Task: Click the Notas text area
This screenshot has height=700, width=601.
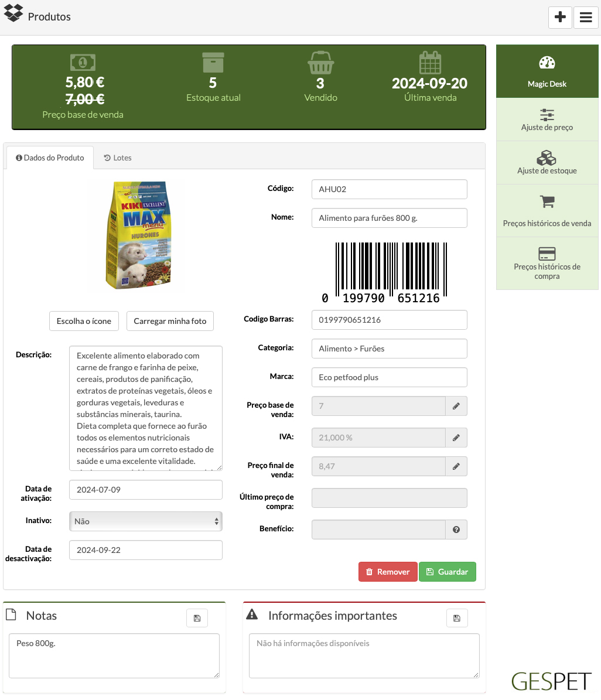Action: coord(114,656)
